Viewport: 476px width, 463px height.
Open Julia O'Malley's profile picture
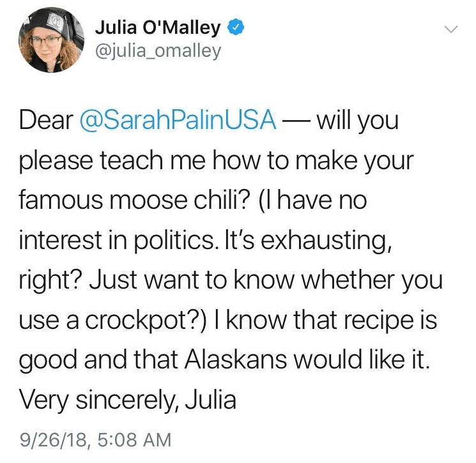(x=52, y=40)
